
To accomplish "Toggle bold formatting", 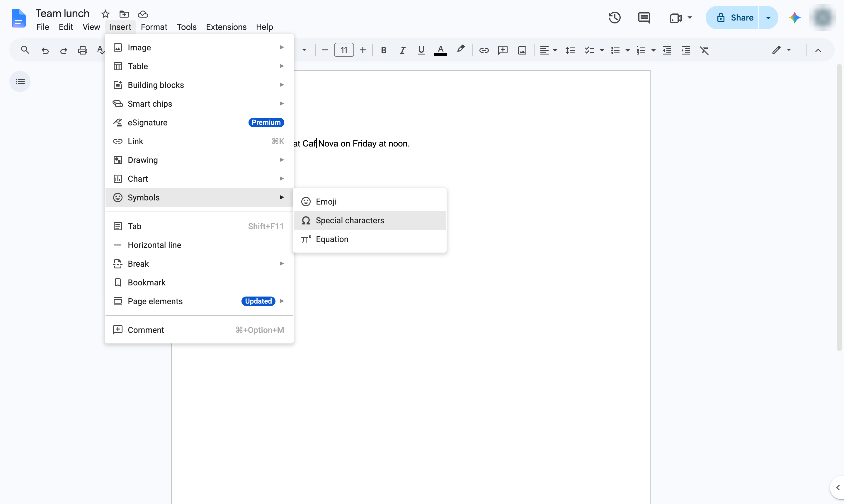I will (x=383, y=51).
